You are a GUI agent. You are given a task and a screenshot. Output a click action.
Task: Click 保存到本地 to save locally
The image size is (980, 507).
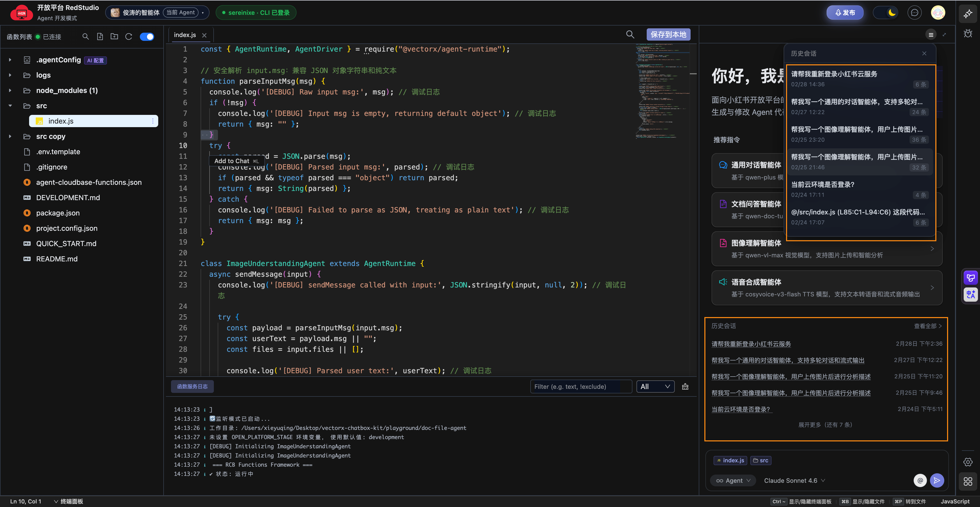point(668,35)
